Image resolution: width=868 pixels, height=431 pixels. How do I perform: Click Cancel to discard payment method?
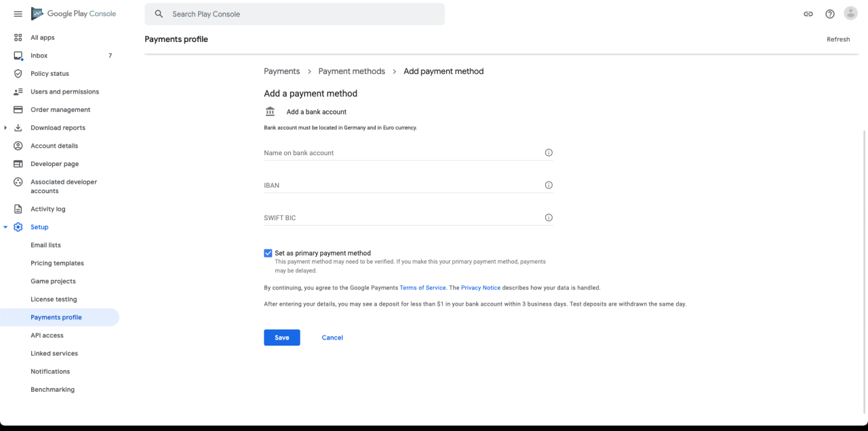(x=332, y=337)
